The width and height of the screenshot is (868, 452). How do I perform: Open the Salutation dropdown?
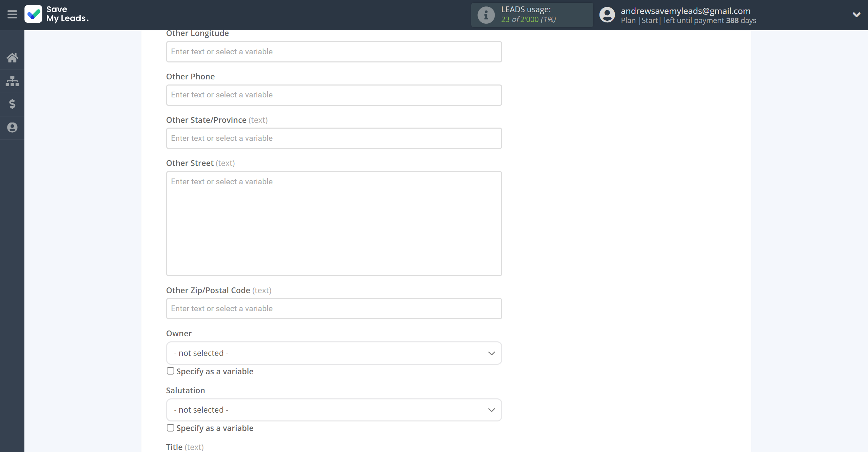click(x=334, y=410)
